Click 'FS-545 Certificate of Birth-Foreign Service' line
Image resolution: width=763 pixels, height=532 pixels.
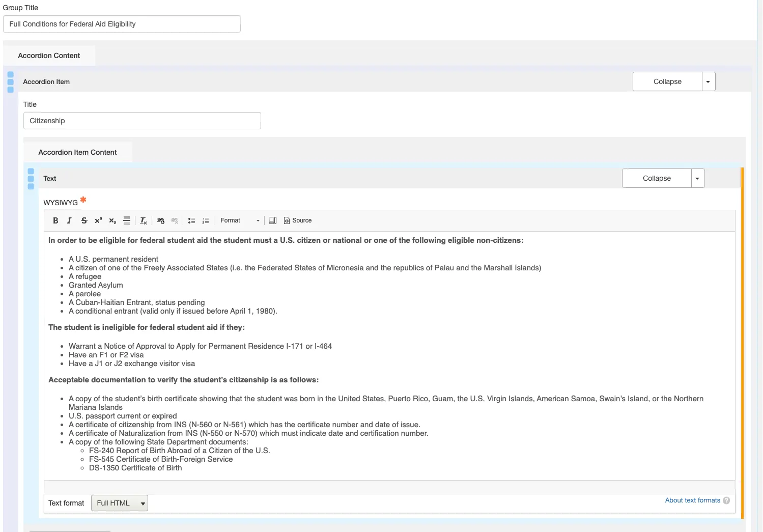pos(161,459)
